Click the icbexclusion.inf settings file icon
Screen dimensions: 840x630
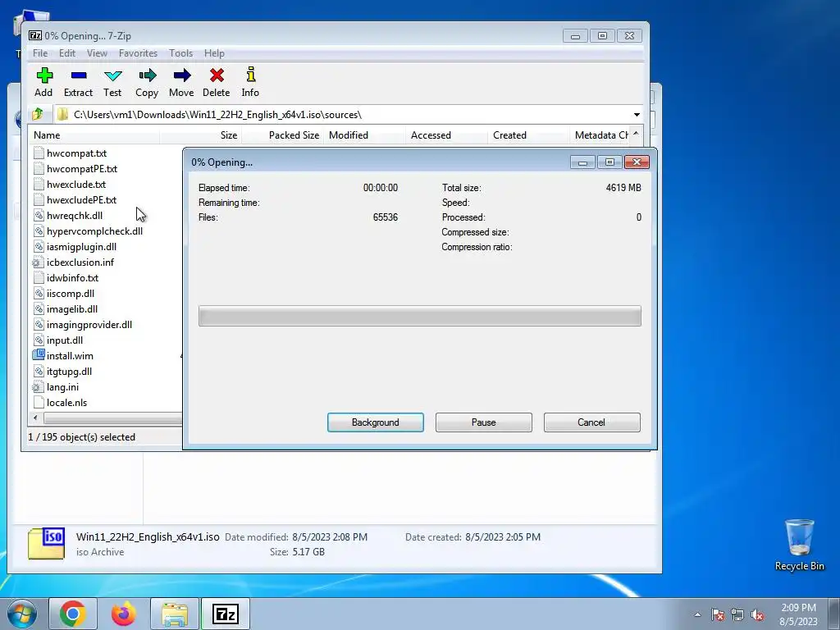pos(38,262)
